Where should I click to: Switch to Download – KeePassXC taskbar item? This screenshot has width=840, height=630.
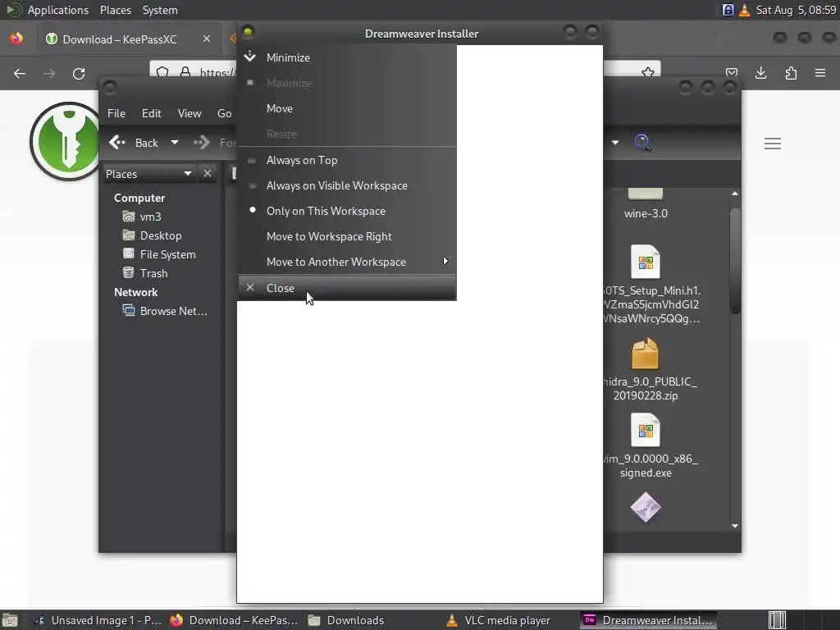point(234,620)
